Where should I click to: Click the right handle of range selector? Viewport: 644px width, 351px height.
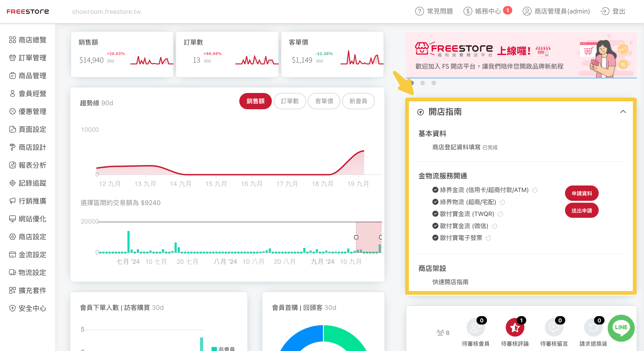381,237
